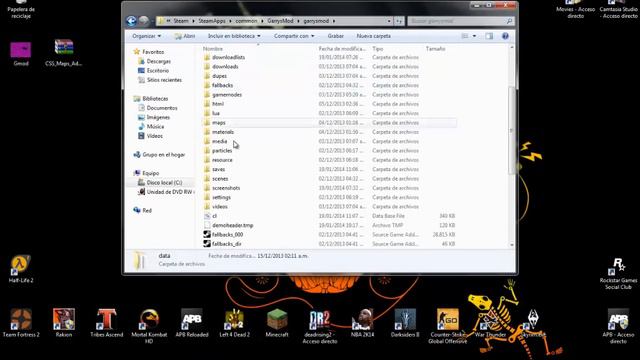Screen dimensions: 640x360
Task: Open address bar history dropdown arrow
Action: tap(389, 21)
